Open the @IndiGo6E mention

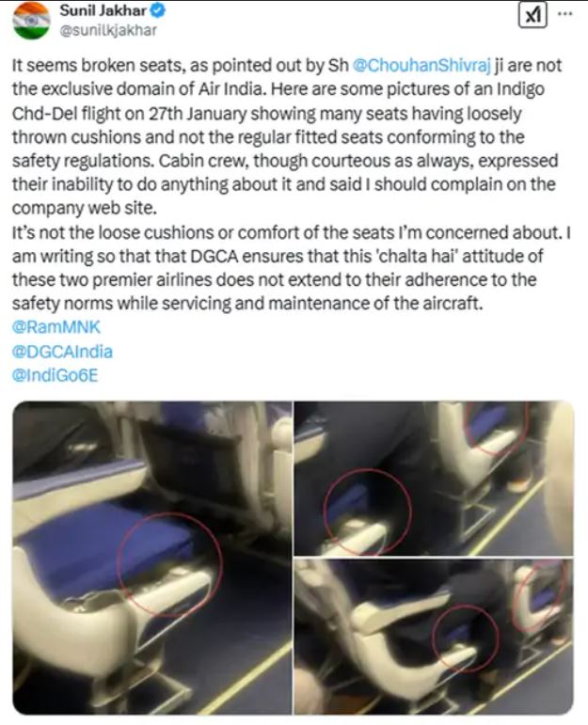click(56, 375)
